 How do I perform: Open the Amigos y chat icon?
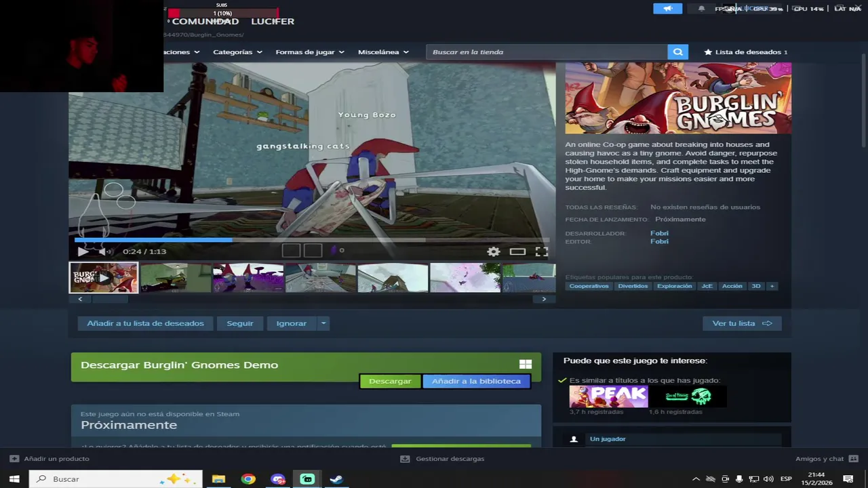853,459
